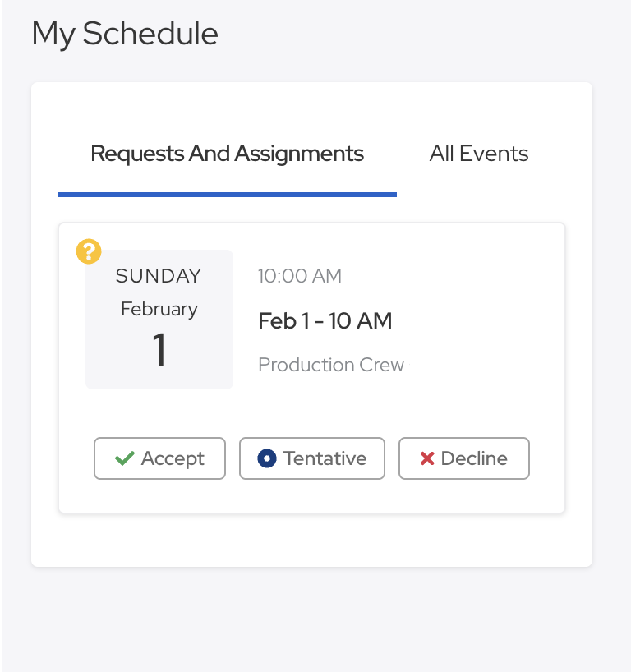The image size is (631, 672).
Task: Accept the Feb 1 assignment request
Action: coord(159,458)
